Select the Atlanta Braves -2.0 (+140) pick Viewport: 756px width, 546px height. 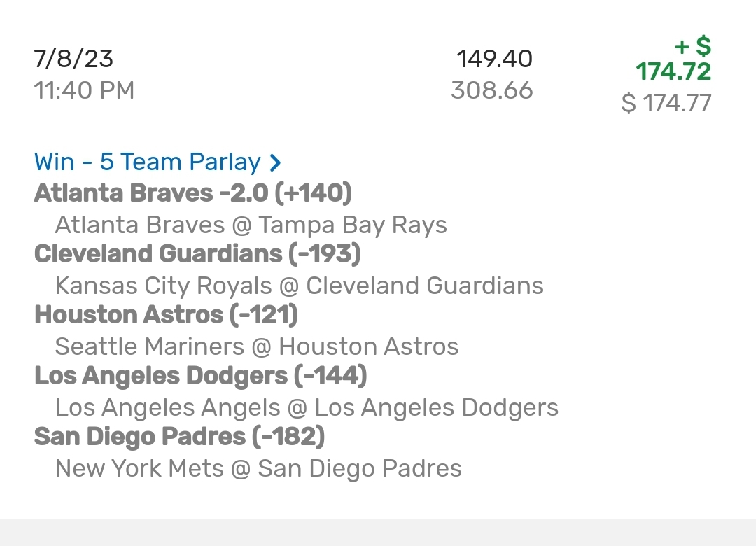193,192
